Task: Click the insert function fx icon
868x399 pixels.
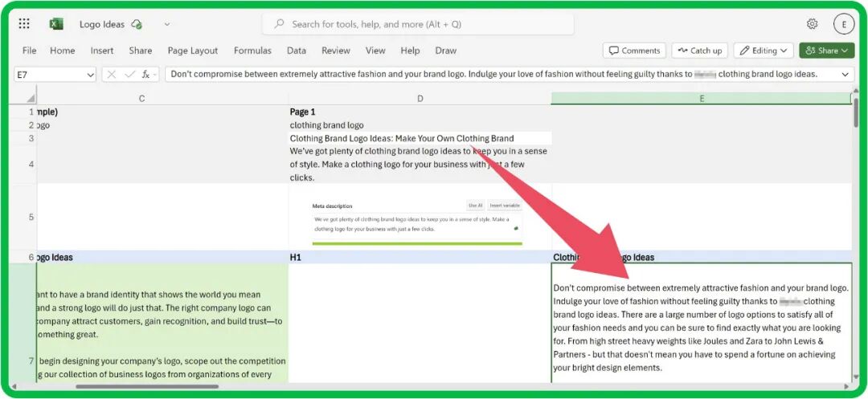Action: (146, 74)
